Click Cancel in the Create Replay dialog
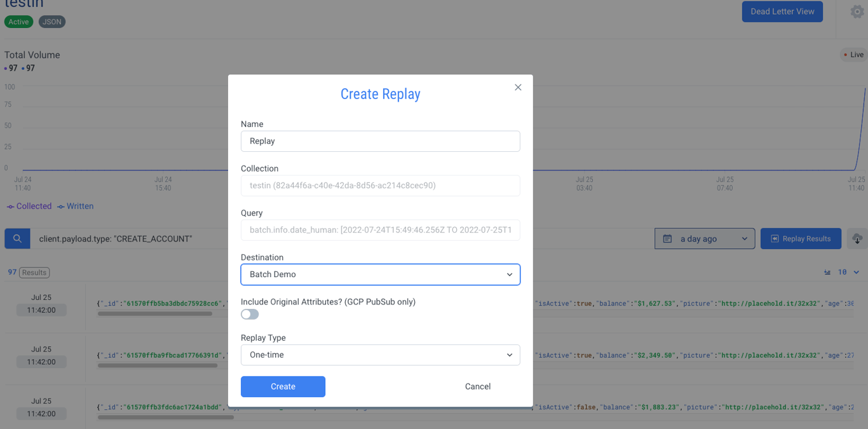The height and width of the screenshot is (429, 868). (478, 386)
